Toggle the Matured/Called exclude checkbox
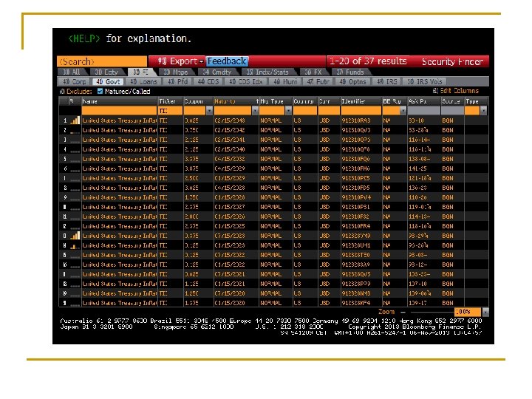 point(100,92)
